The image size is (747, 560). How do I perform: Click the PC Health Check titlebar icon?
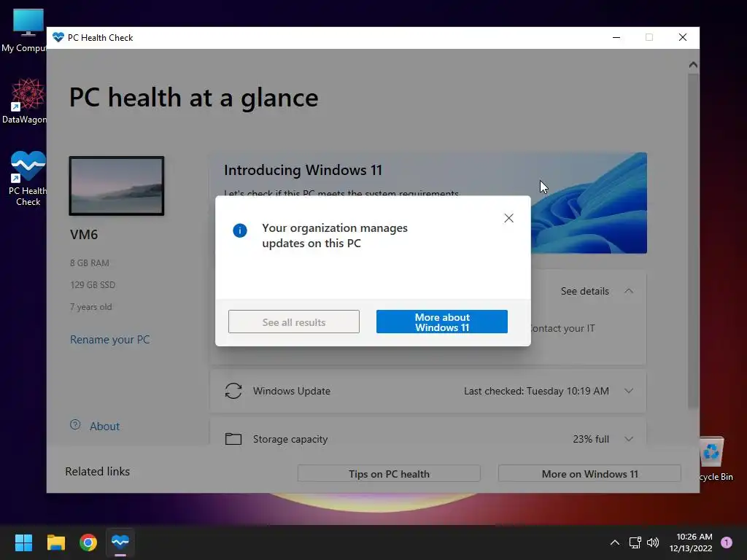pyautogui.click(x=58, y=37)
